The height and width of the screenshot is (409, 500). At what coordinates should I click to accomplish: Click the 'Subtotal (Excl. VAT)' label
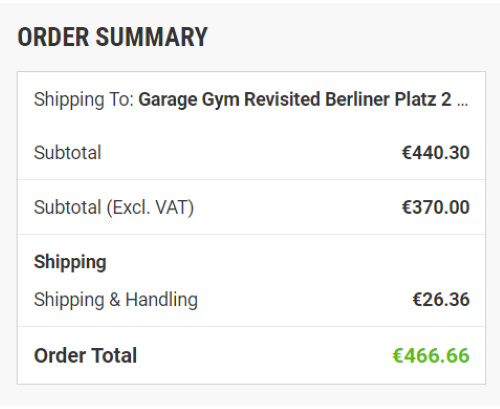click(114, 207)
